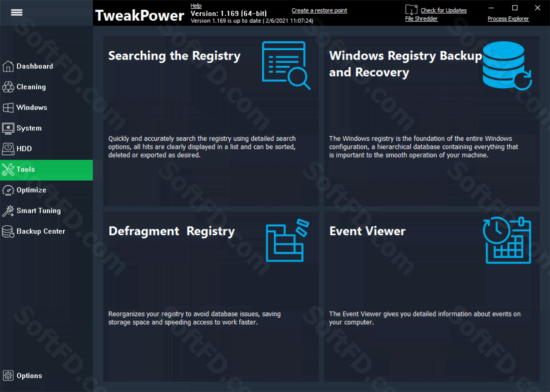This screenshot has height=392, width=550.
Task: Click Check for Updates link
Action: pos(444,10)
